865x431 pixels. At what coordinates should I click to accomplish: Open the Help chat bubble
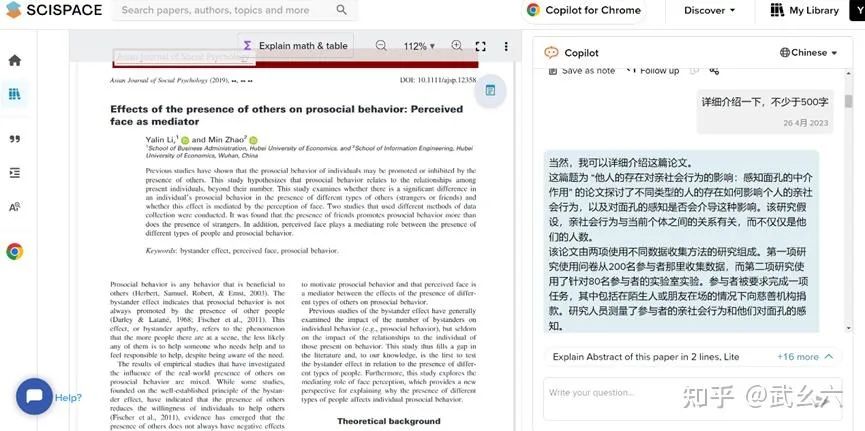pyautogui.click(x=34, y=396)
